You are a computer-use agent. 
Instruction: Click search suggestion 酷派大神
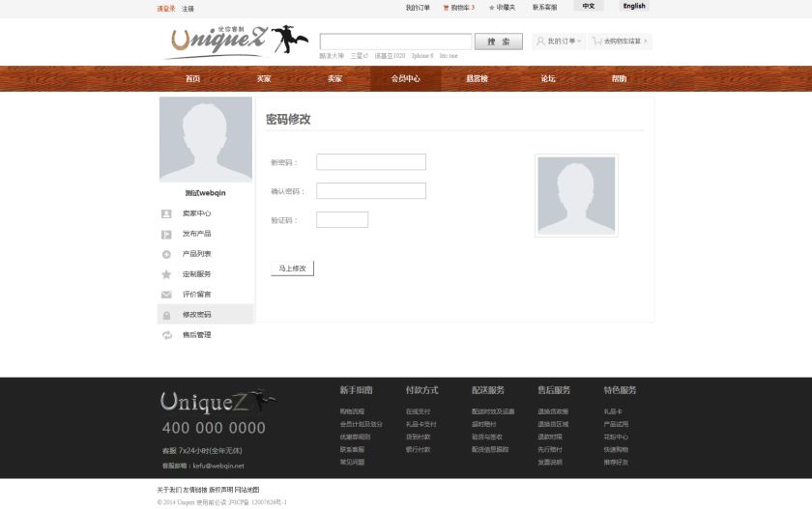click(x=332, y=56)
